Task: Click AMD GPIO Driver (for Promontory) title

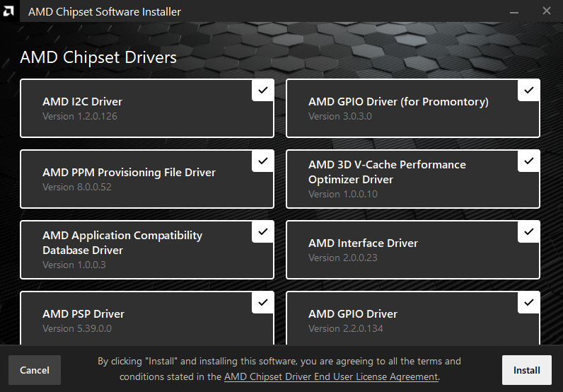Action: (398, 102)
